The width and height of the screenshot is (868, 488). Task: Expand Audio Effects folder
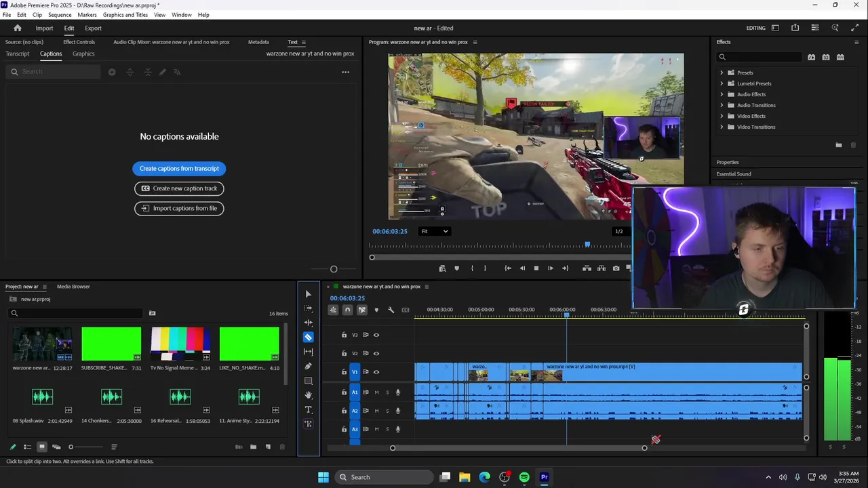(722, 94)
